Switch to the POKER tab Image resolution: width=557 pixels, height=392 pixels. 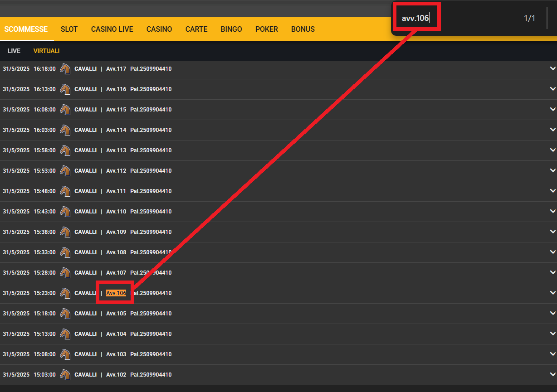tap(267, 29)
